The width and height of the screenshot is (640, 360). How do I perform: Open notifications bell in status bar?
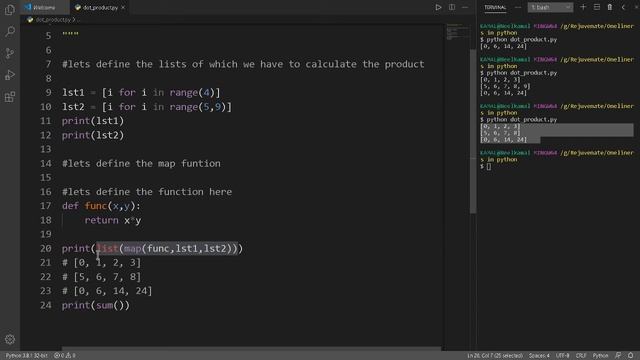pos(631,356)
